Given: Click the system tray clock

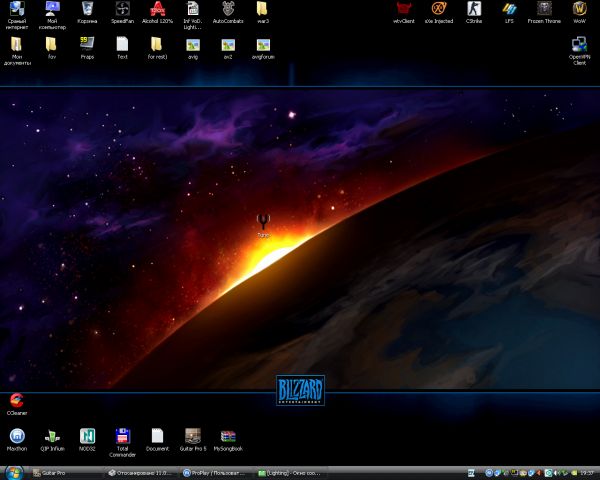Looking at the screenshot, I should coord(587,473).
